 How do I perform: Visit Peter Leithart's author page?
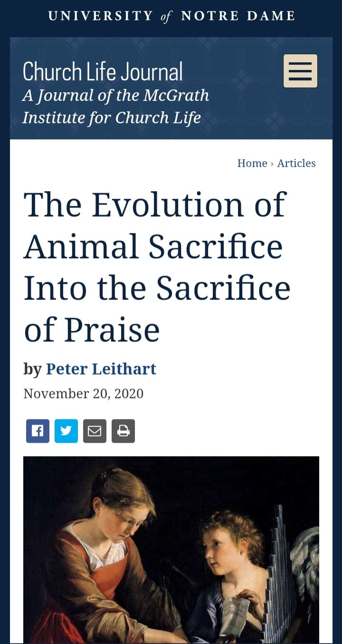click(101, 369)
